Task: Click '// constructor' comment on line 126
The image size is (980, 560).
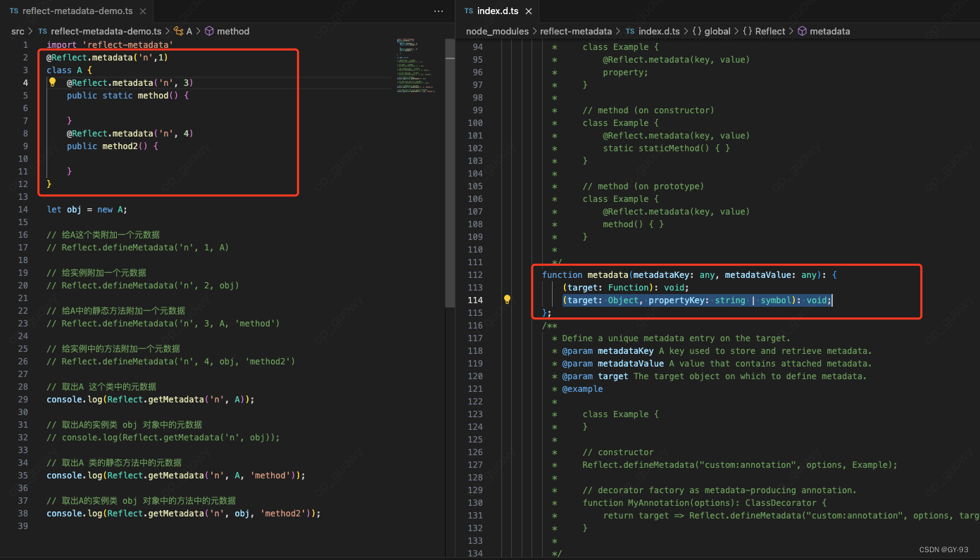Action: click(618, 452)
